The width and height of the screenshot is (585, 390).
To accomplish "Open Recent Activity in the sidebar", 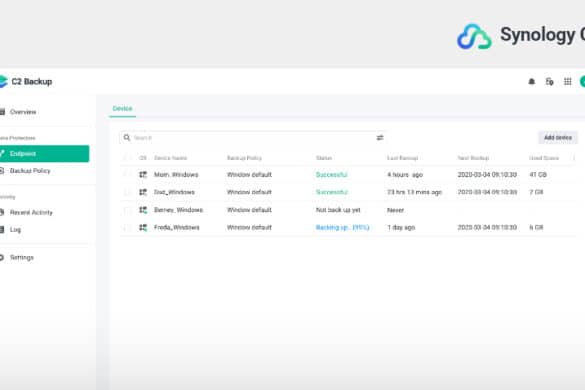I will (44, 212).
